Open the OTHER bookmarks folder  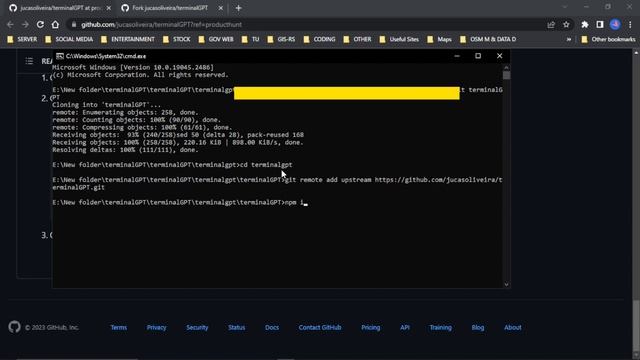pyautogui.click(x=358, y=39)
